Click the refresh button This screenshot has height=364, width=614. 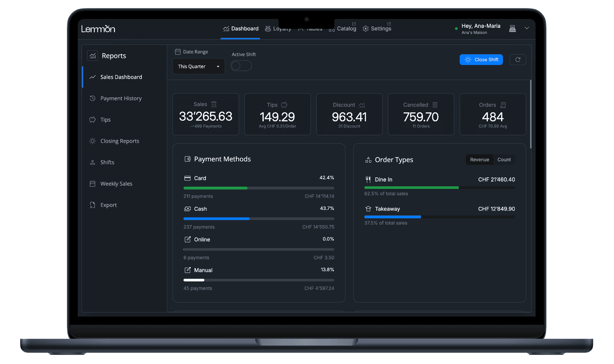pos(518,60)
